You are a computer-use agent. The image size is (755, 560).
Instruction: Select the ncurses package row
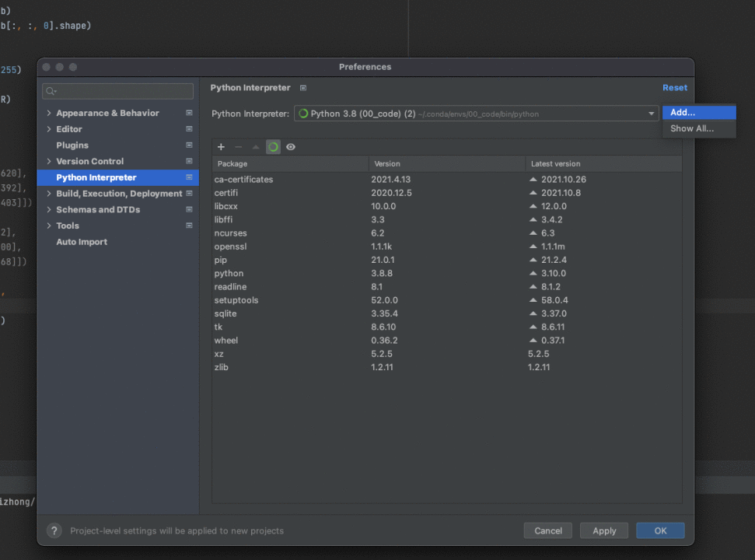pyautogui.click(x=447, y=233)
